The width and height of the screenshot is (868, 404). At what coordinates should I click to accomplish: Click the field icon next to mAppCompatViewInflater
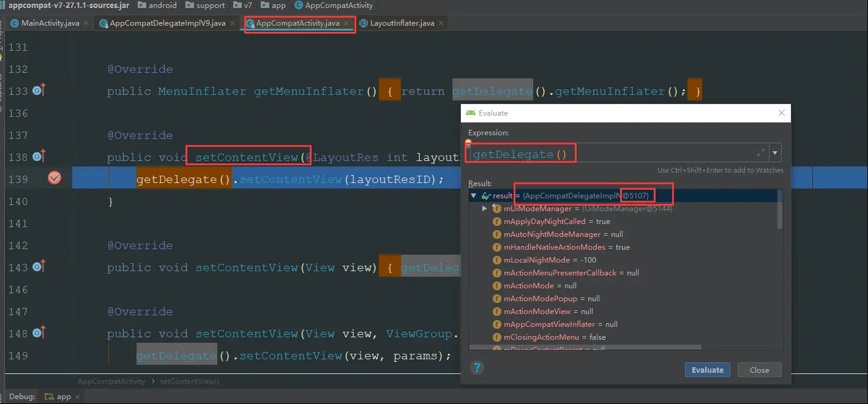click(497, 324)
